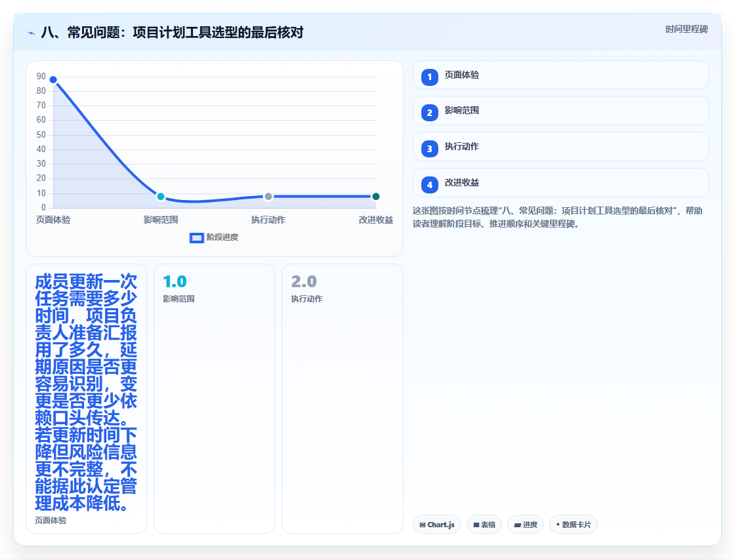This screenshot has height=560, width=735.
Task: Click the 页面体验 x-axis label
Action: pos(53,220)
